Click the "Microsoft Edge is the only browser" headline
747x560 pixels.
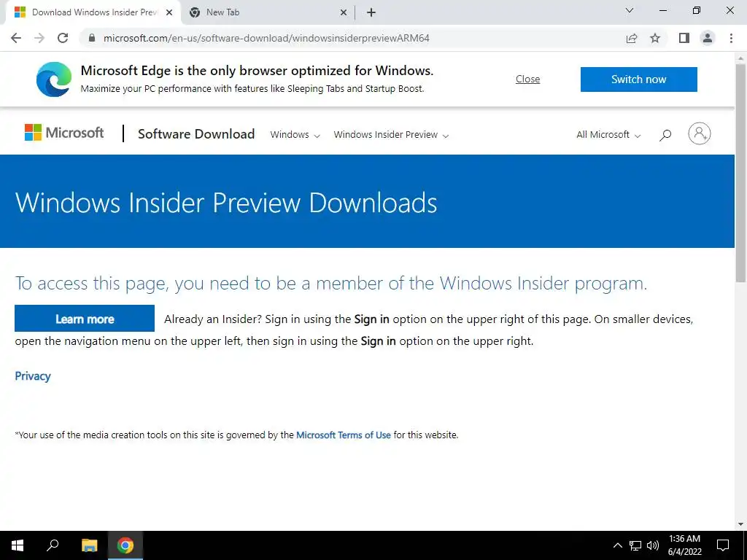[x=258, y=71]
